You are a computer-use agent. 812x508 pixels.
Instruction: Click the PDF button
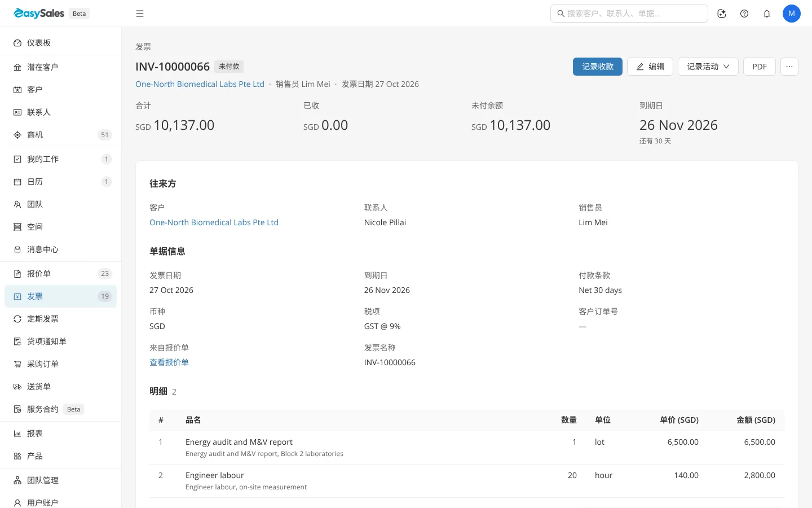(760, 67)
